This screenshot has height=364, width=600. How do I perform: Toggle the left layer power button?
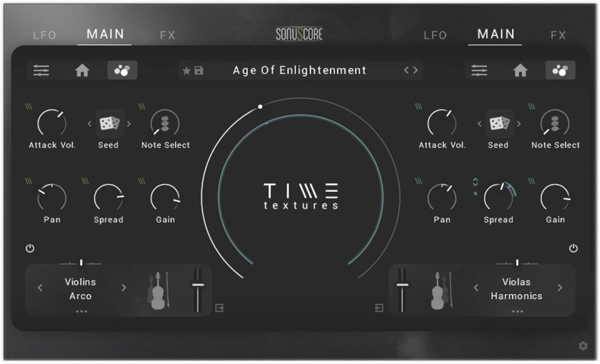[30, 249]
